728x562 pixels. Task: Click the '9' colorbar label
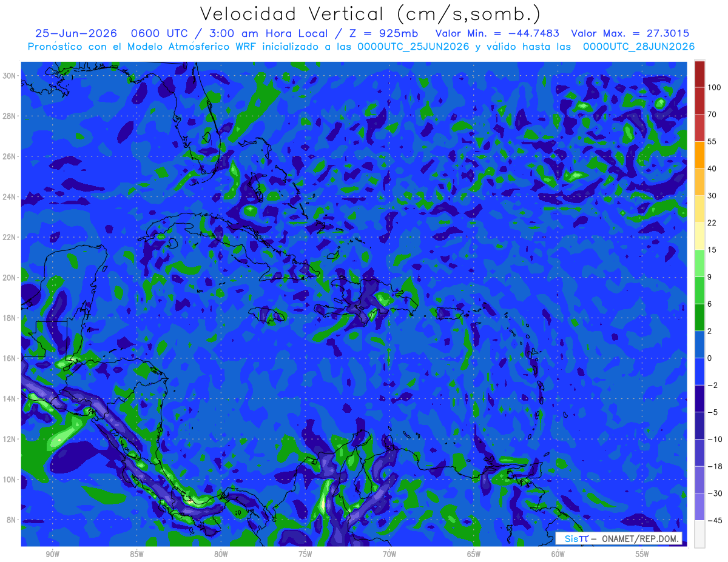[x=710, y=277]
